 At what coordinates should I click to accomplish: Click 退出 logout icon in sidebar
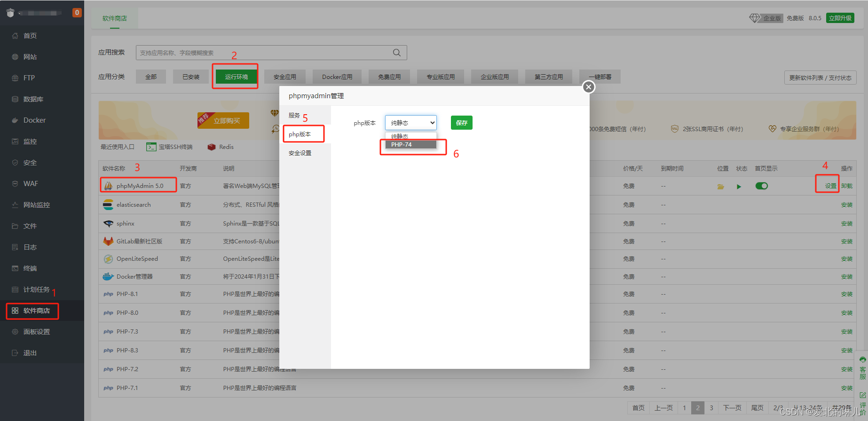(x=15, y=353)
